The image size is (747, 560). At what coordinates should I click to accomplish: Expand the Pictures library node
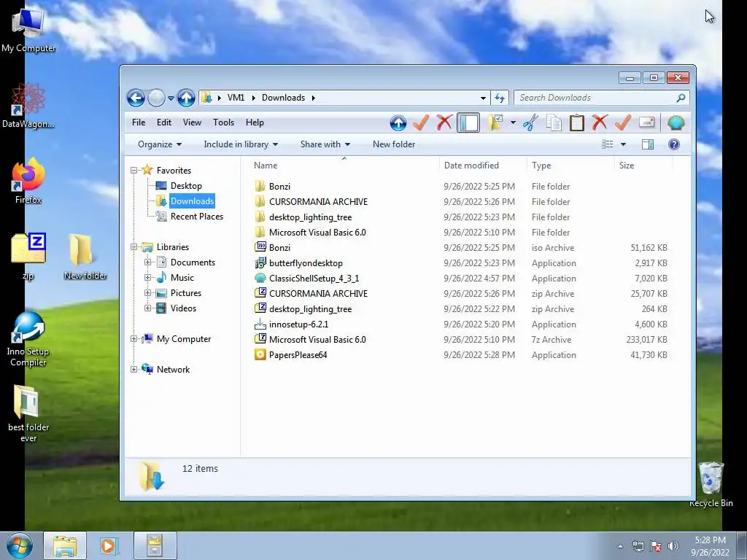click(147, 293)
